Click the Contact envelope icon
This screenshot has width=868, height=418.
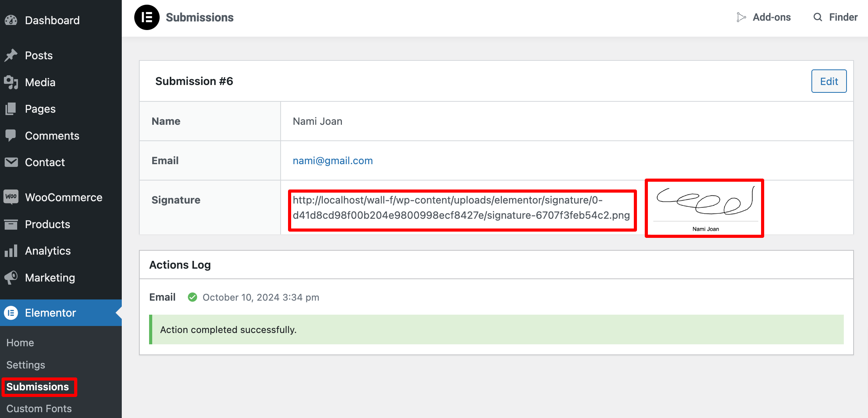(11, 162)
